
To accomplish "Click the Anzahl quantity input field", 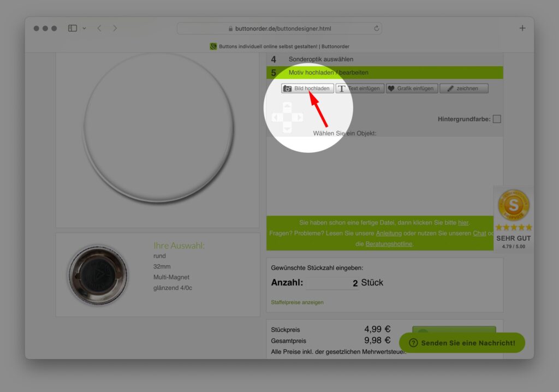I will coord(332,283).
